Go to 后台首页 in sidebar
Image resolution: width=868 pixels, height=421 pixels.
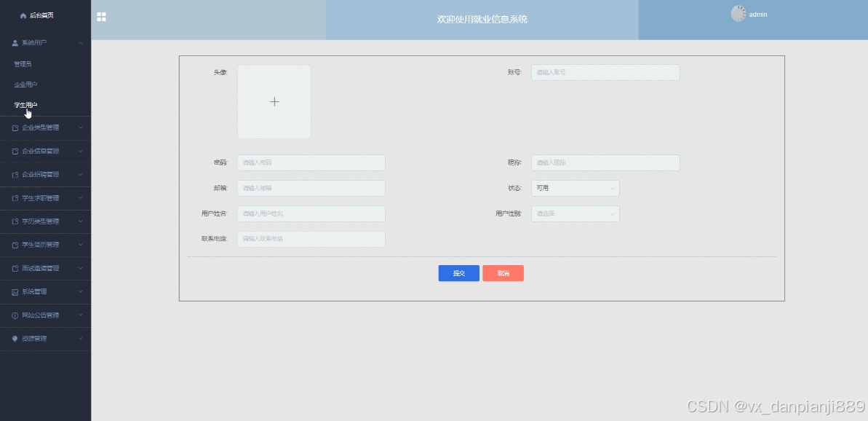41,15
